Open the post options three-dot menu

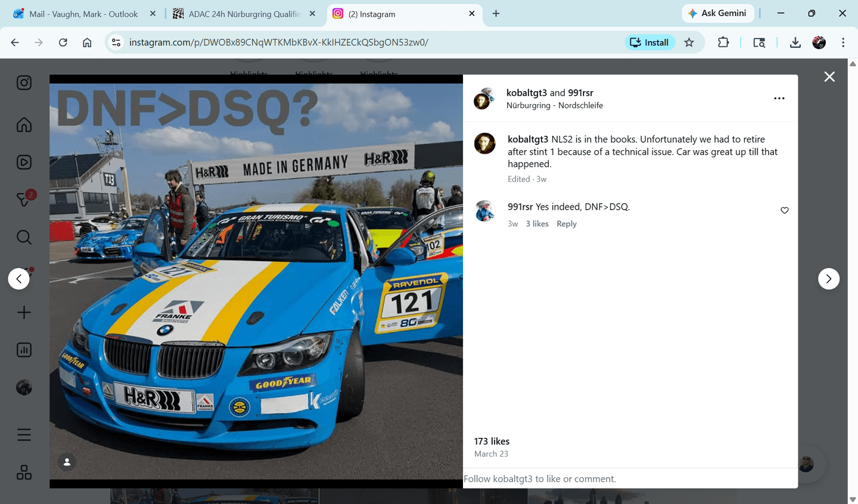(x=779, y=98)
